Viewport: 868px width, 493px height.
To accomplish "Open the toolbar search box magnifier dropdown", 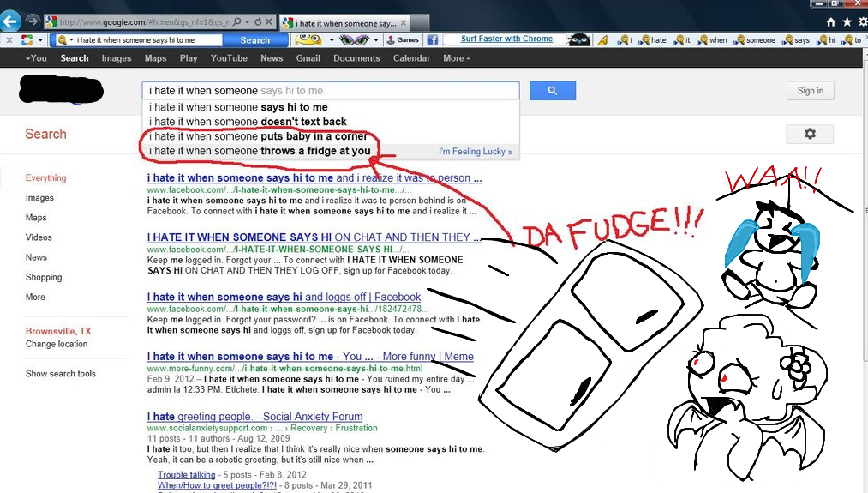I will pyautogui.click(x=65, y=40).
